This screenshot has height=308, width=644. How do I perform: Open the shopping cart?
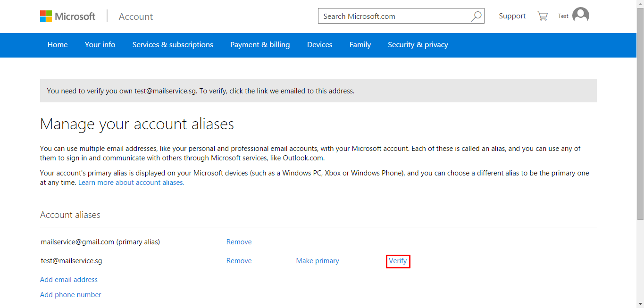pos(543,16)
